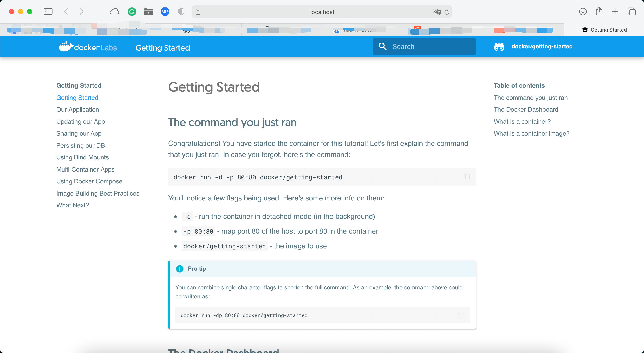Go to Persisting our DB page

pos(80,145)
